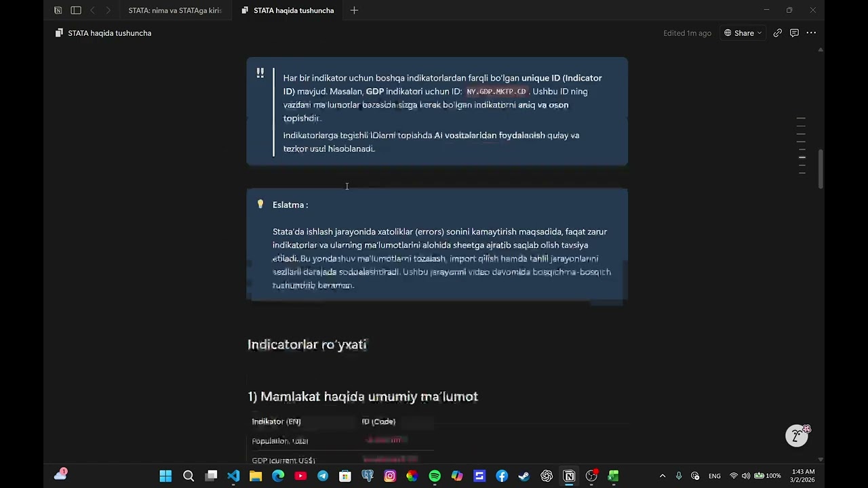868x488 pixels.
Task: Show hidden system tray icons chevron
Action: click(663, 476)
